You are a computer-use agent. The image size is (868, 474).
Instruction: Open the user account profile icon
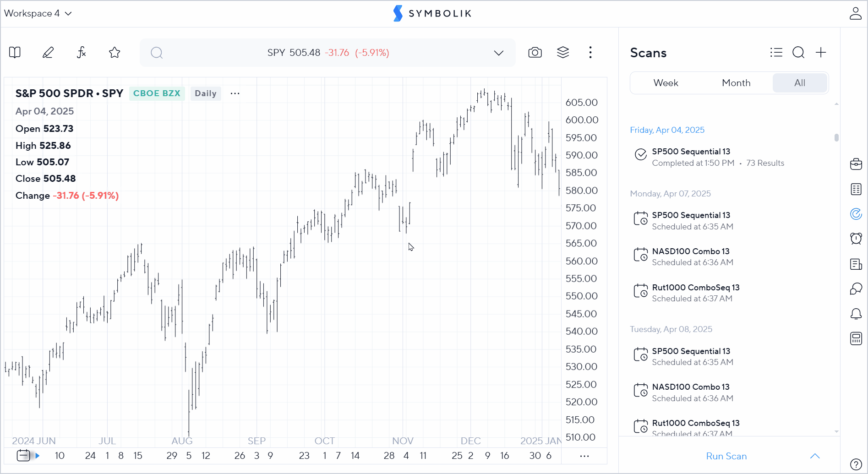point(856,13)
